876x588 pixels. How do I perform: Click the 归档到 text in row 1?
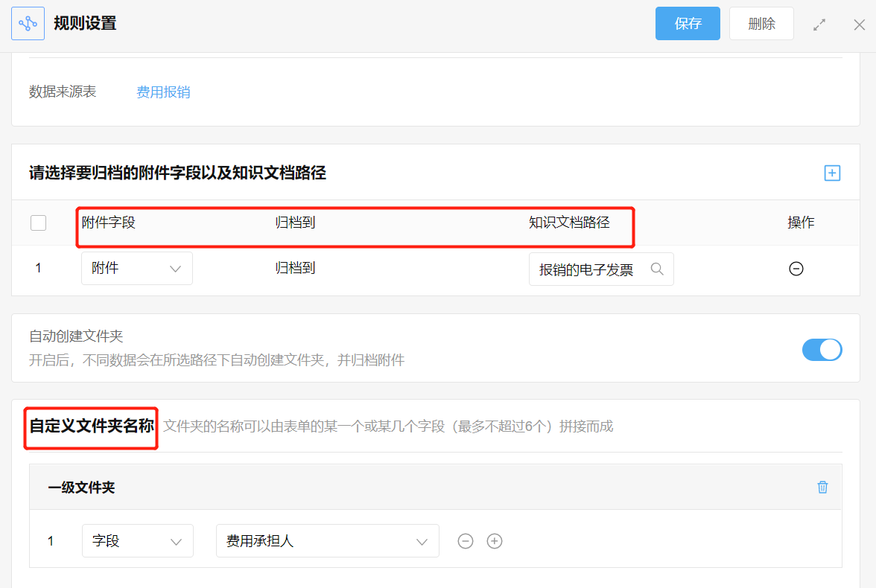pos(295,268)
